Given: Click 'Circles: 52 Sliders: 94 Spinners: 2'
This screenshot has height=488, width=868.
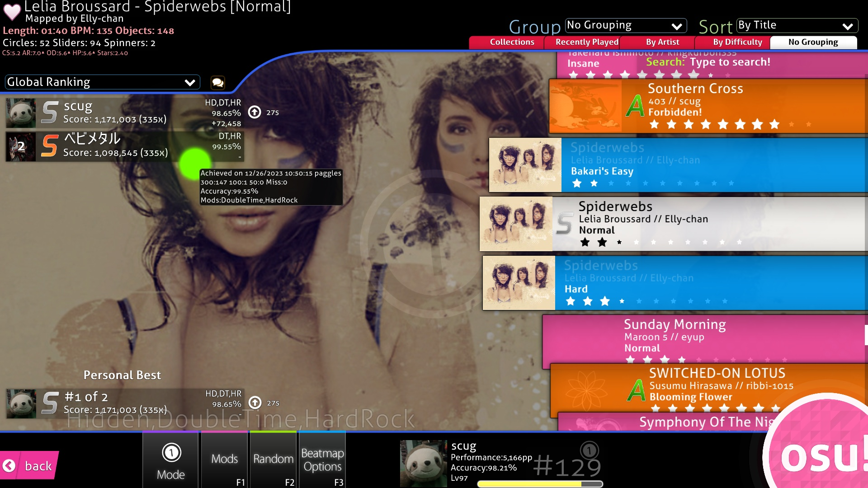Looking at the screenshot, I should click(79, 43).
